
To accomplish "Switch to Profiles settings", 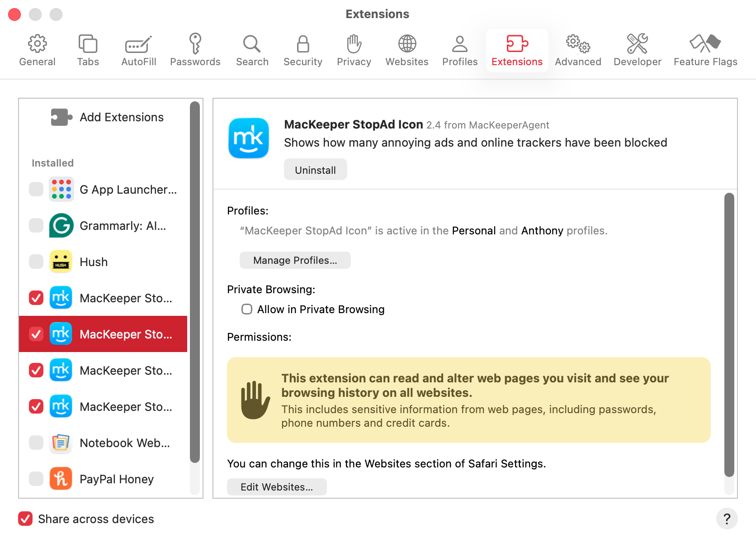I will click(x=459, y=51).
